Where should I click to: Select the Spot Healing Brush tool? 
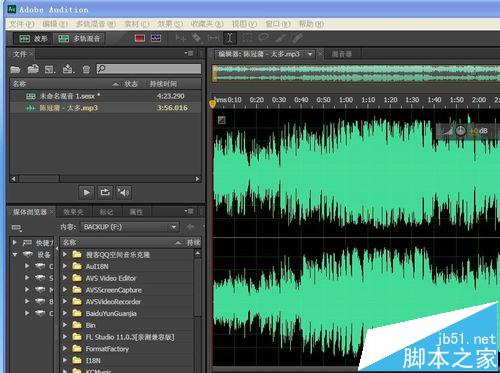(297, 38)
